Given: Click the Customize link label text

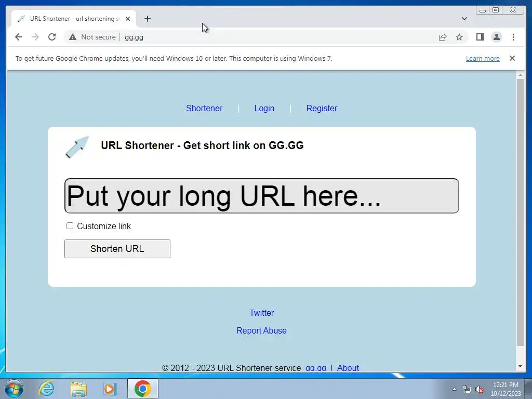Looking at the screenshot, I should coord(104,226).
